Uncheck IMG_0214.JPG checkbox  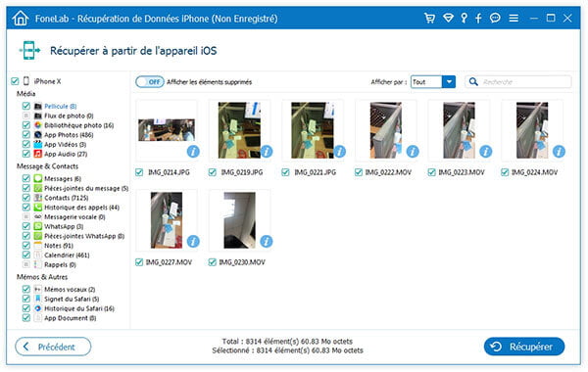pyautogui.click(x=139, y=172)
